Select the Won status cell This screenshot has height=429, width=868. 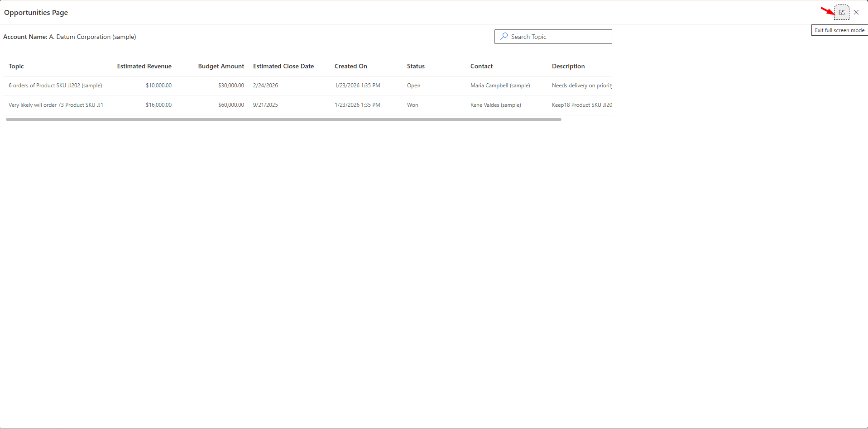[412, 105]
